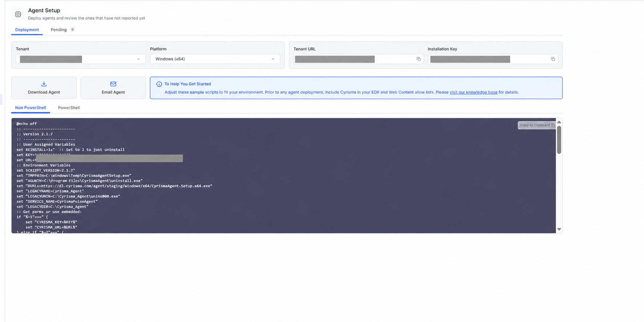
Task: Click the "set REINSTALL=1" script line
Action: point(70,150)
